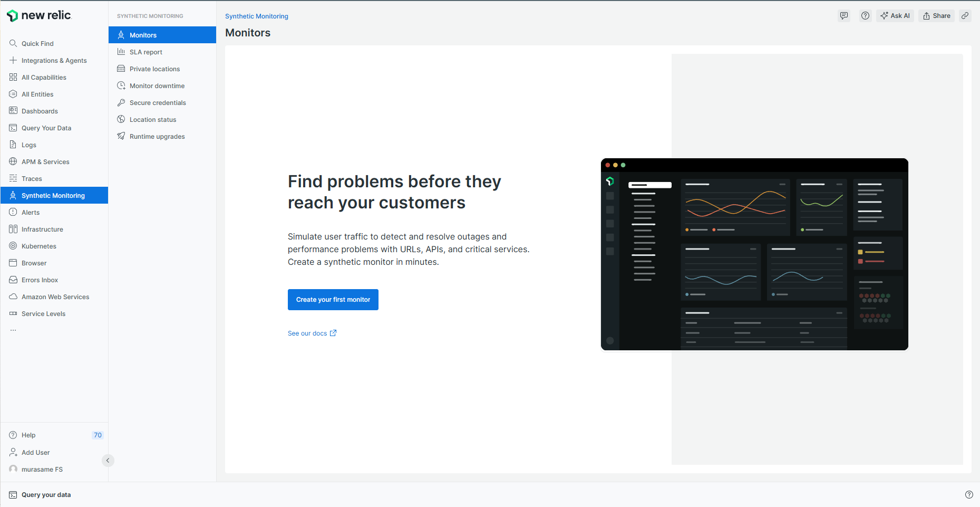Viewport: 980px width, 507px height.
Task: Click the Traces icon
Action: 13,178
